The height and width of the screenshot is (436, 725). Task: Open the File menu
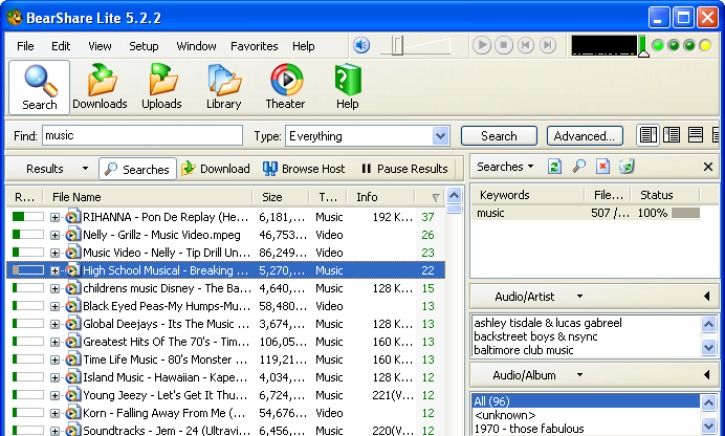[x=25, y=46]
